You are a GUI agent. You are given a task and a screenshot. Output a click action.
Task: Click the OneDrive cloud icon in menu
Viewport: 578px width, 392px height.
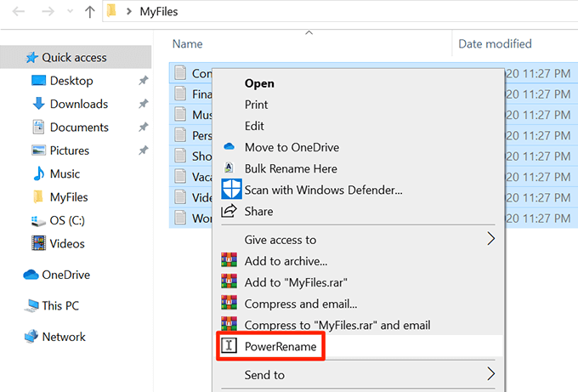229,146
